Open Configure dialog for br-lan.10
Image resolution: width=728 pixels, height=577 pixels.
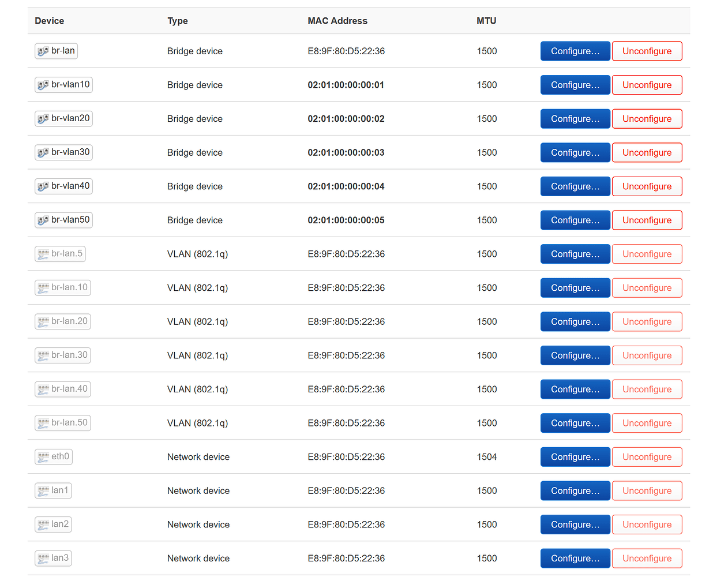[x=575, y=287]
